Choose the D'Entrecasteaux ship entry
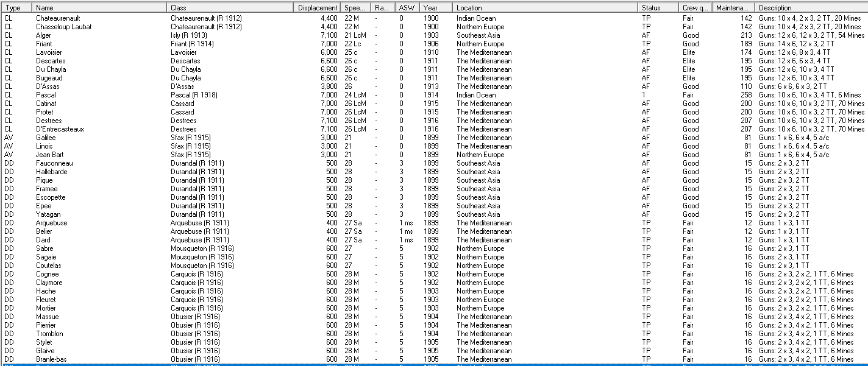Viewport: 868px width, 366px height. click(x=60, y=129)
